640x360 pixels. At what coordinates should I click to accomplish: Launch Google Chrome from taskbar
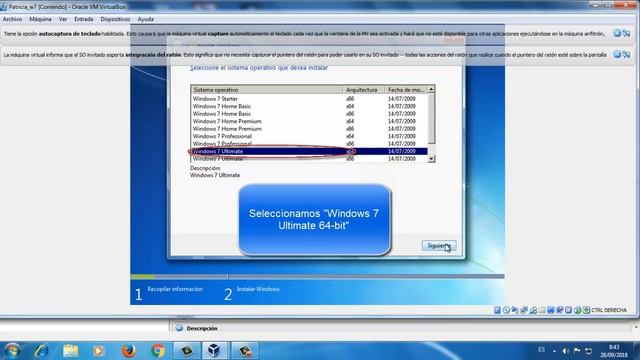coord(158,351)
